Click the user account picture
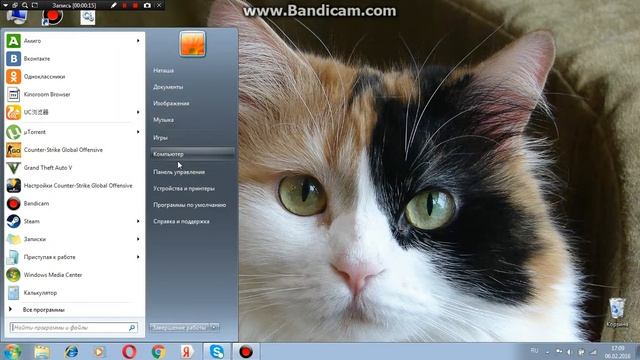This screenshot has width=640, height=360. (192, 44)
